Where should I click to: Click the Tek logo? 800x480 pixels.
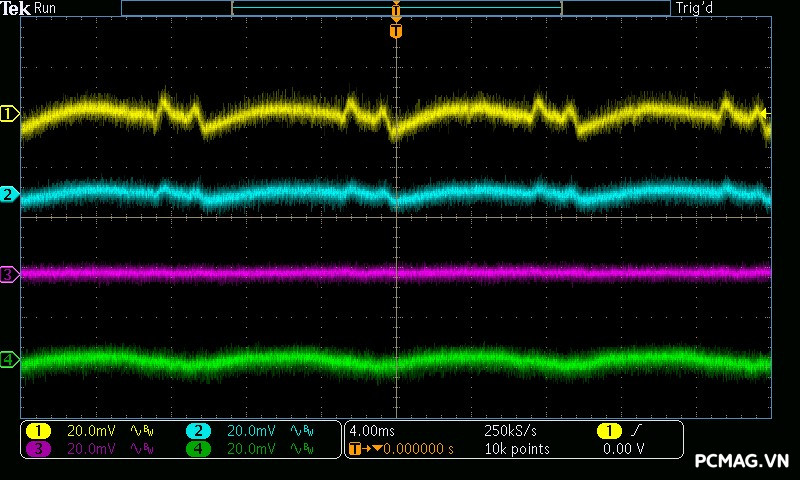click(x=17, y=8)
